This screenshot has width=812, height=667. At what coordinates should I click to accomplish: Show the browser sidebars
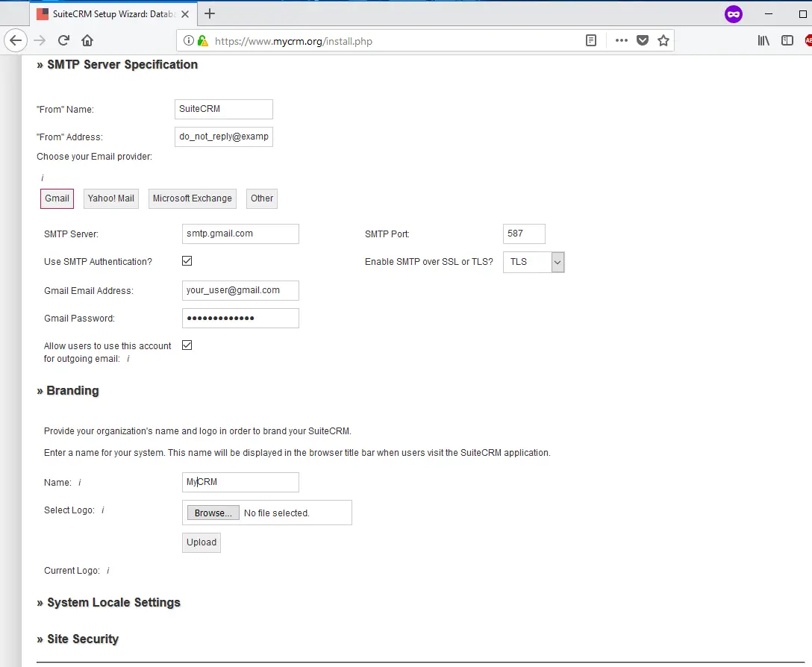tap(787, 40)
